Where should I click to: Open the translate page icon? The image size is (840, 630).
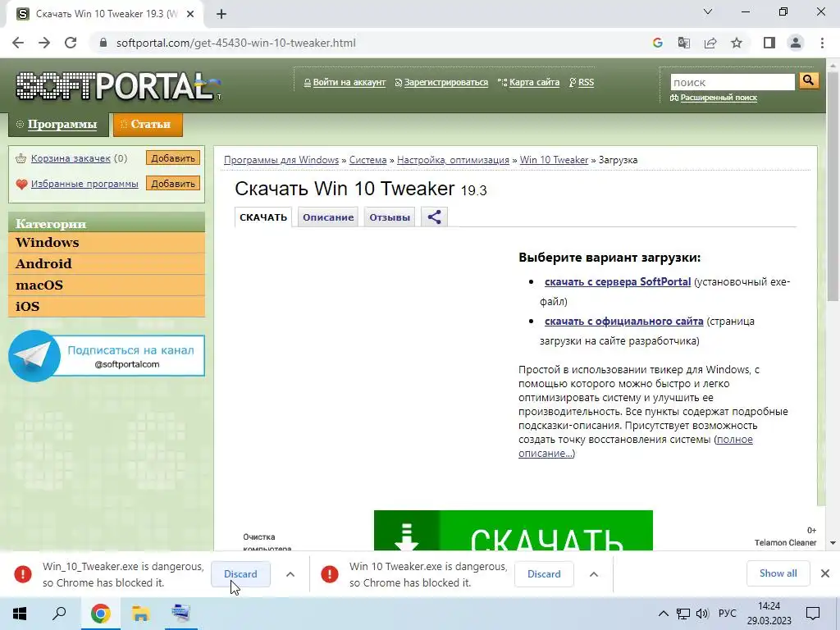[x=683, y=43]
